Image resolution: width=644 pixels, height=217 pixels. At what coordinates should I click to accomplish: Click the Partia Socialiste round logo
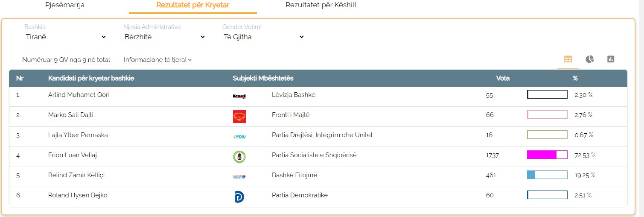(239, 156)
